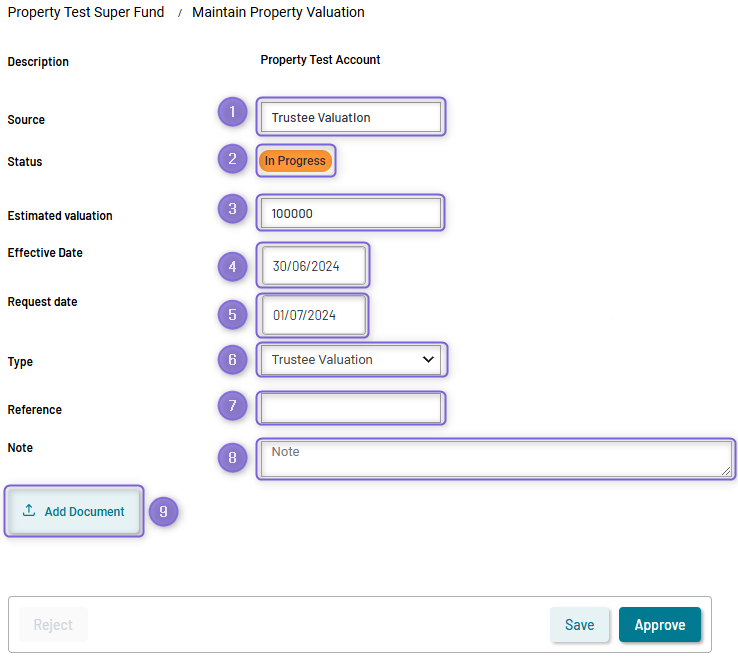Viewport: 738px width, 658px height.
Task: Click the upload icon in Add Document
Action: (x=29, y=510)
